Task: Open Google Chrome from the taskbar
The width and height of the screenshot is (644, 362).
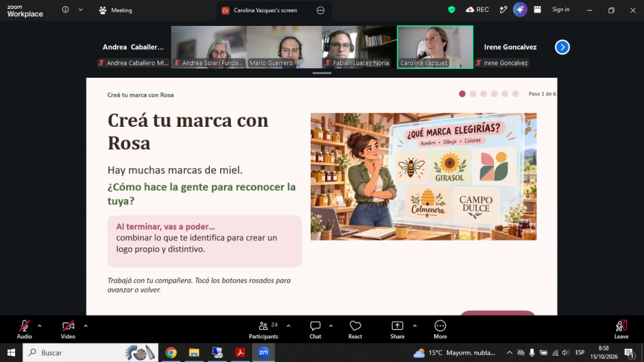Action: [x=171, y=352]
